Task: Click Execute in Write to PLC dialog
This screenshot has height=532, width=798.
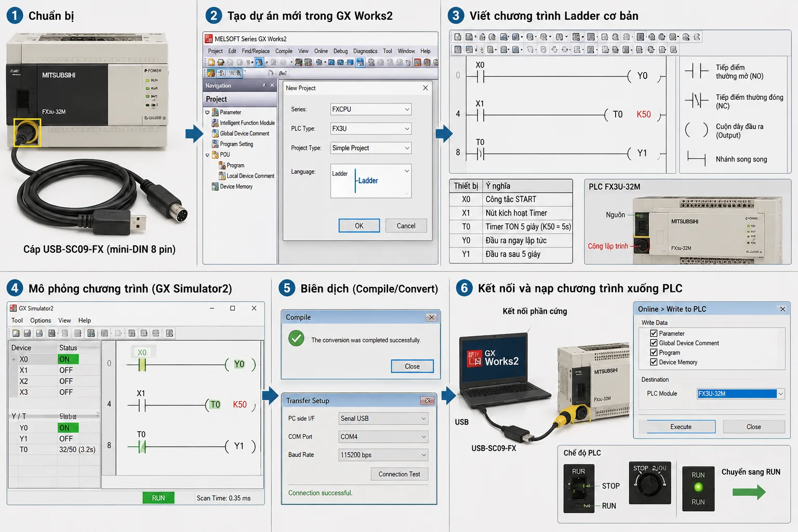Action: click(x=681, y=427)
